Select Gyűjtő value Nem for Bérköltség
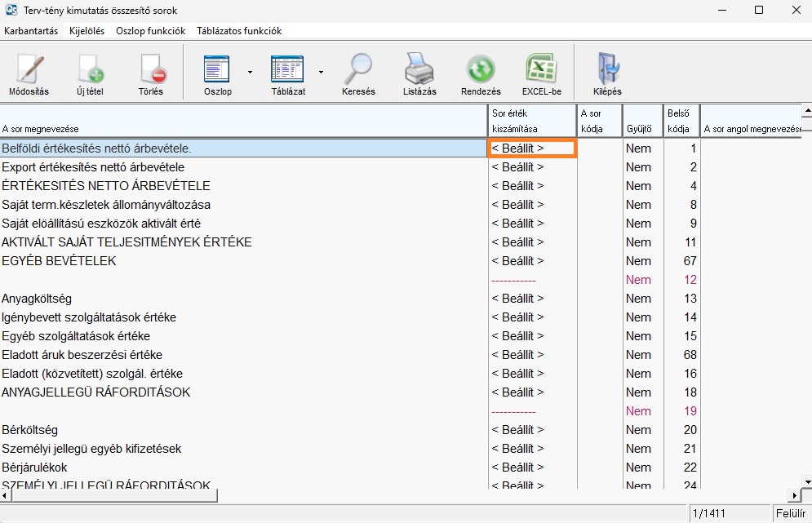Screen dimensions: 812x523 click(x=638, y=430)
